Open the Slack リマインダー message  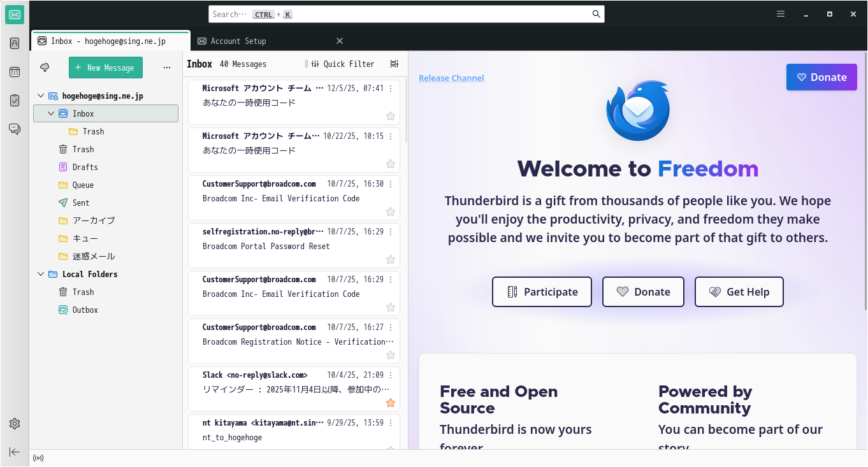pyautogui.click(x=294, y=389)
